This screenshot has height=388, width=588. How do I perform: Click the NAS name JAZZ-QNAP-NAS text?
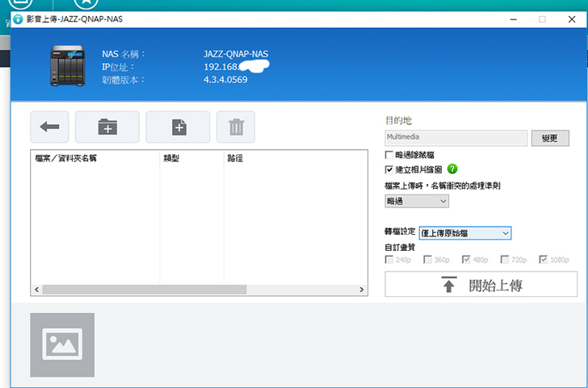(x=236, y=54)
